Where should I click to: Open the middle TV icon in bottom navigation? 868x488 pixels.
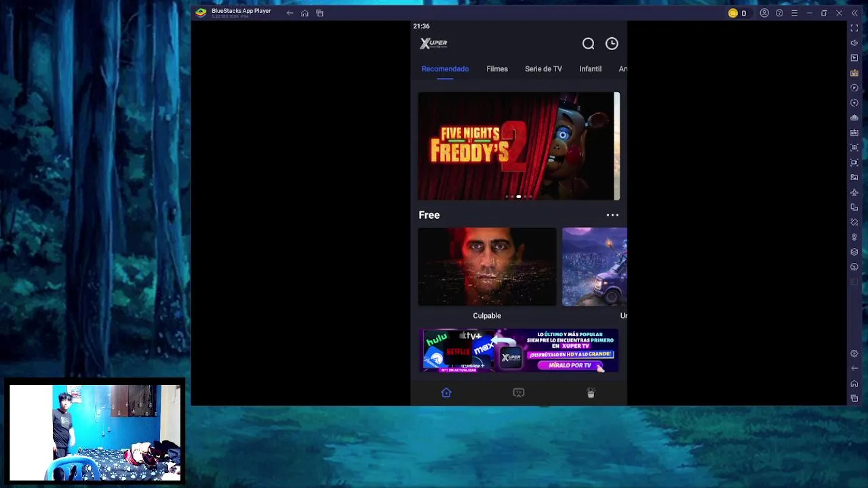point(519,393)
